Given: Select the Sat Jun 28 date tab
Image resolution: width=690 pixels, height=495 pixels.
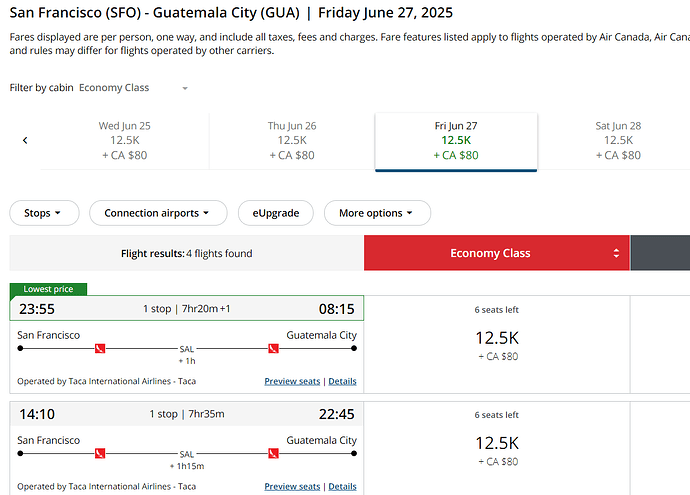Looking at the screenshot, I should 618,141.
